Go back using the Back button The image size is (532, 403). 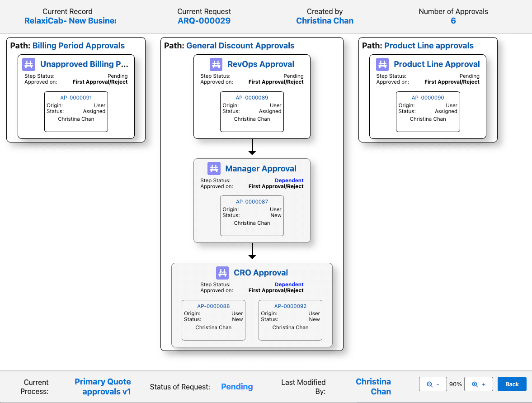[x=512, y=384]
